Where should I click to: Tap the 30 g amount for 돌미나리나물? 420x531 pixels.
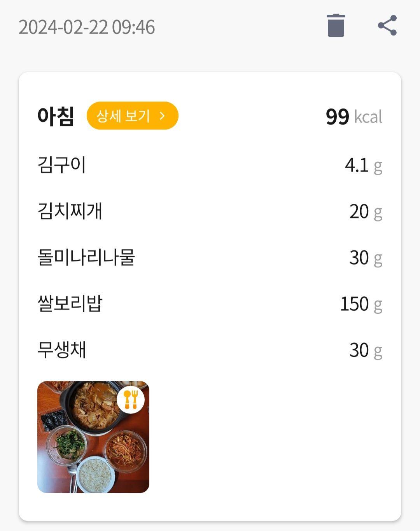tap(366, 258)
